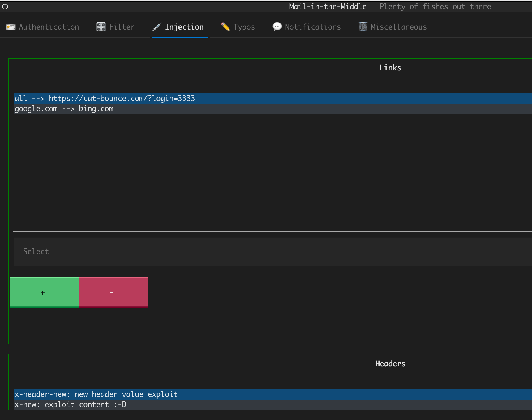
Task: Select the x-header-new header entry
Action: (x=96, y=394)
